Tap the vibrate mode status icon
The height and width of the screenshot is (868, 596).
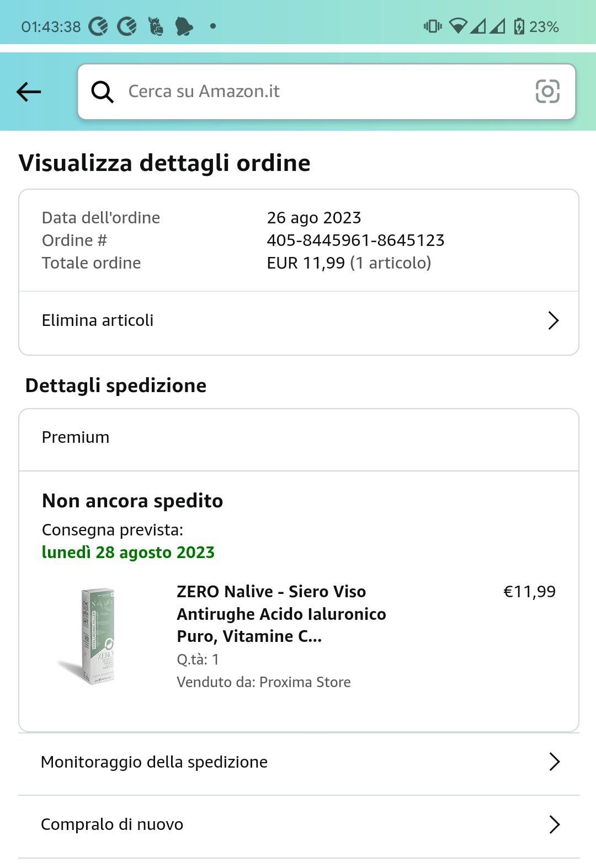(433, 26)
